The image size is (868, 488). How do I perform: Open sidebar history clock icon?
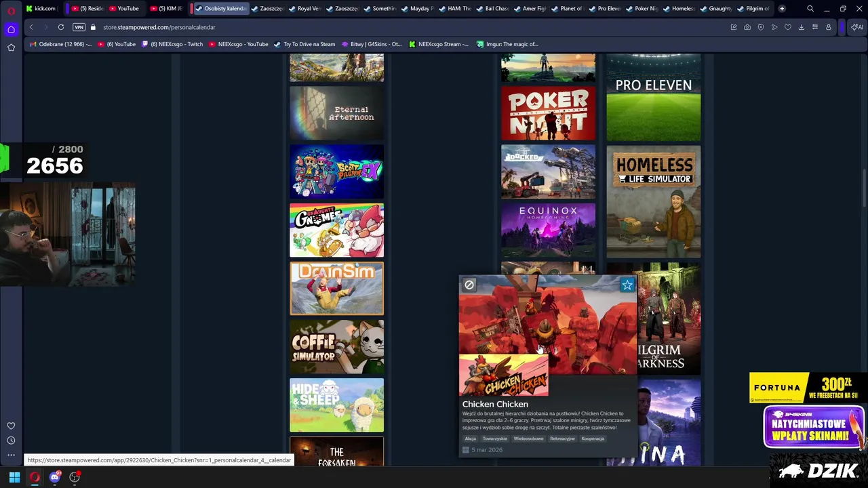11,441
